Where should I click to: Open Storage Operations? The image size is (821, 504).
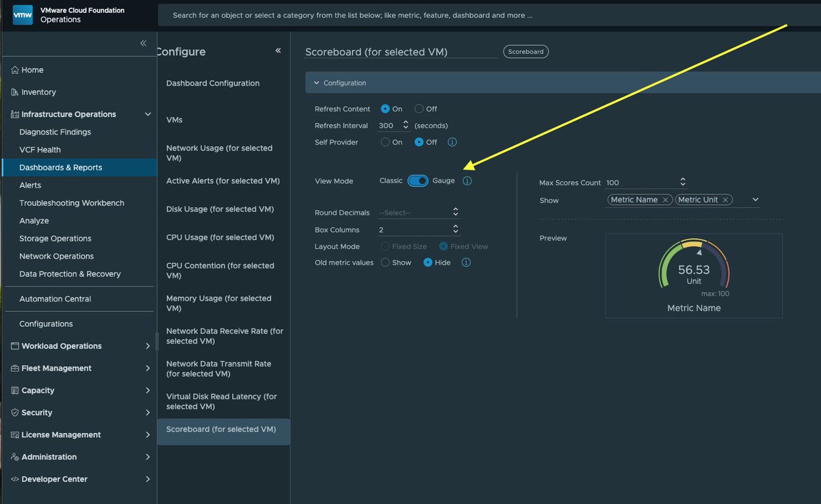pyautogui.click(x=55, y=239)
